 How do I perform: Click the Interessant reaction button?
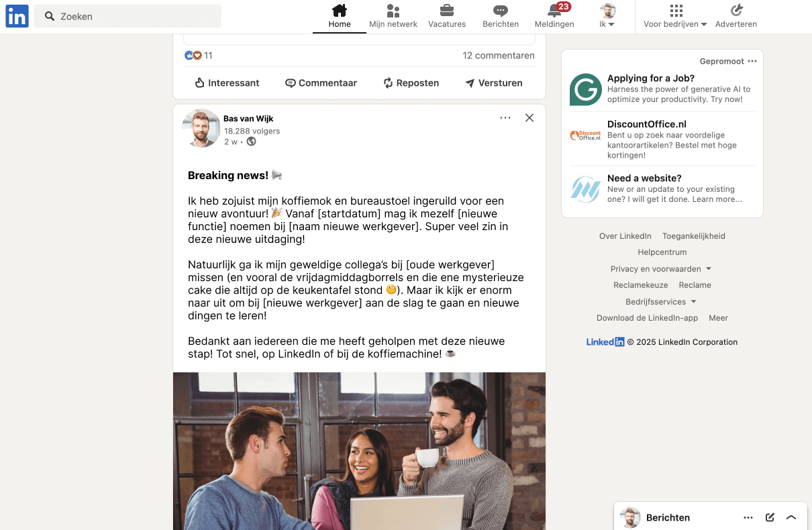point(227,83)
